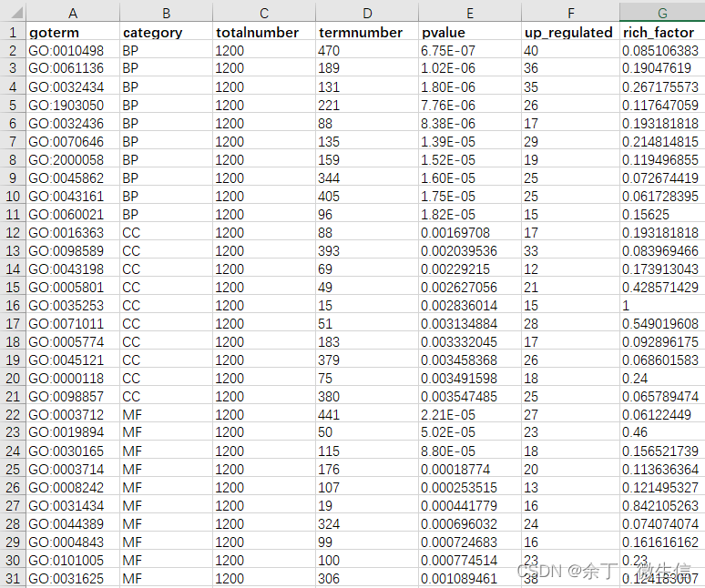705x588 pixels.
Task: Click category cell in GO:0019894 row
Action: (167, 431)
